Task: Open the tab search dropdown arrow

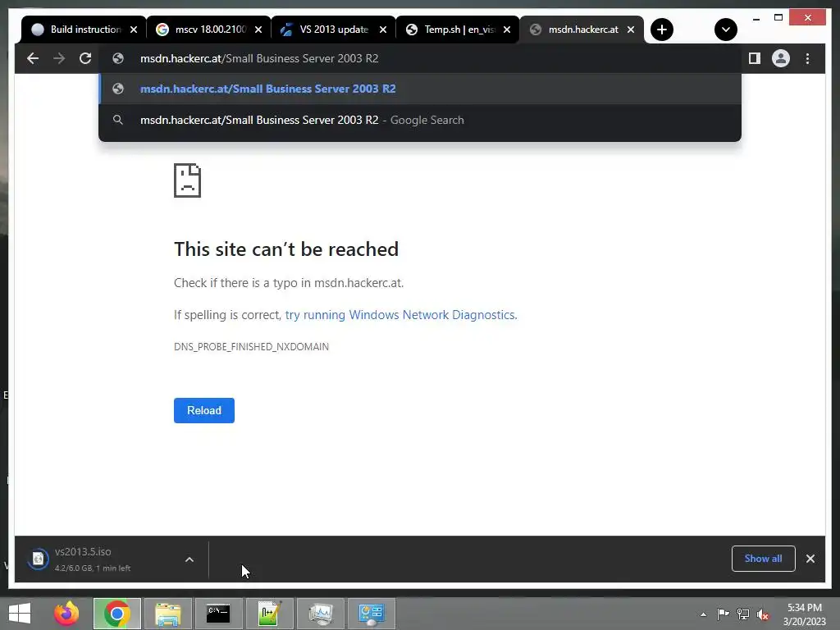Action: tap(725, 30)
